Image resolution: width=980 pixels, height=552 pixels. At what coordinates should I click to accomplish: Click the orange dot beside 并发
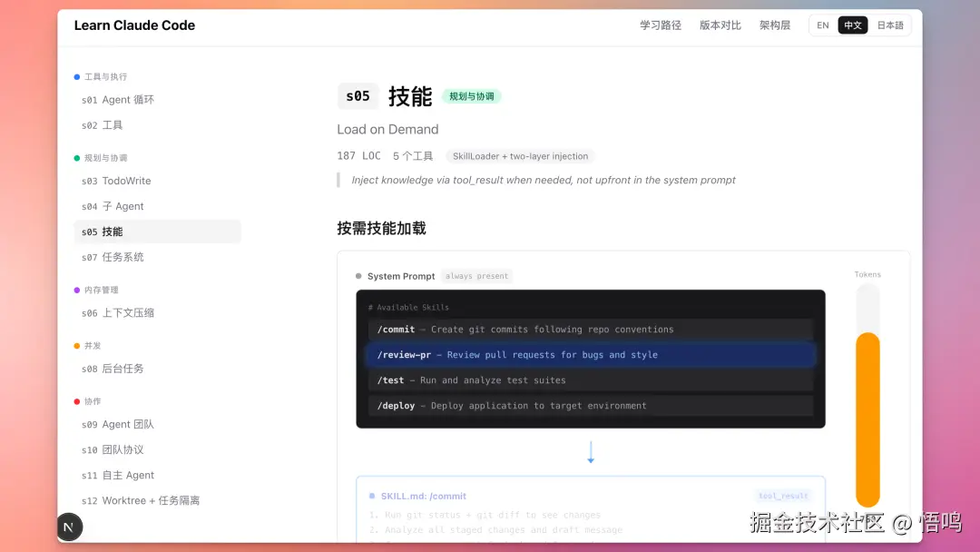point(77,345)
